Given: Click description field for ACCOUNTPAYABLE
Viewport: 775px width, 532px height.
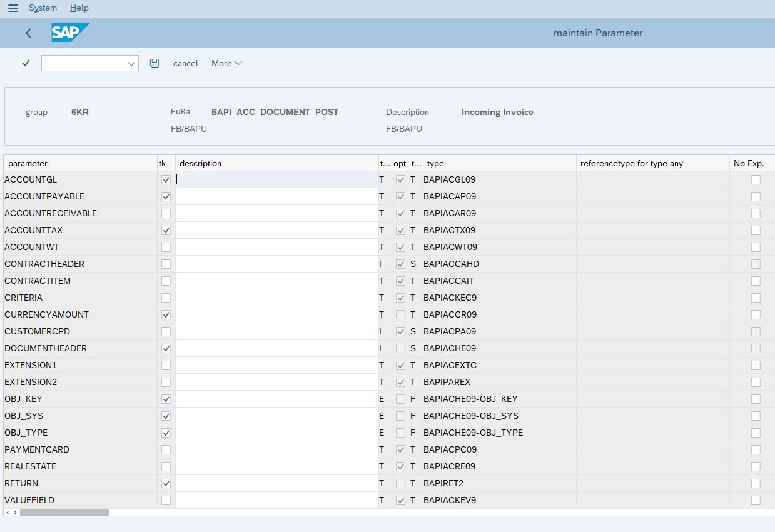Looking at the screenshot, I should pos(276,196).
